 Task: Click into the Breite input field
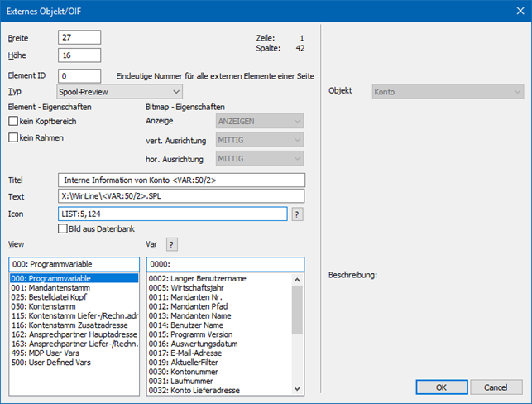click(79, 38)
